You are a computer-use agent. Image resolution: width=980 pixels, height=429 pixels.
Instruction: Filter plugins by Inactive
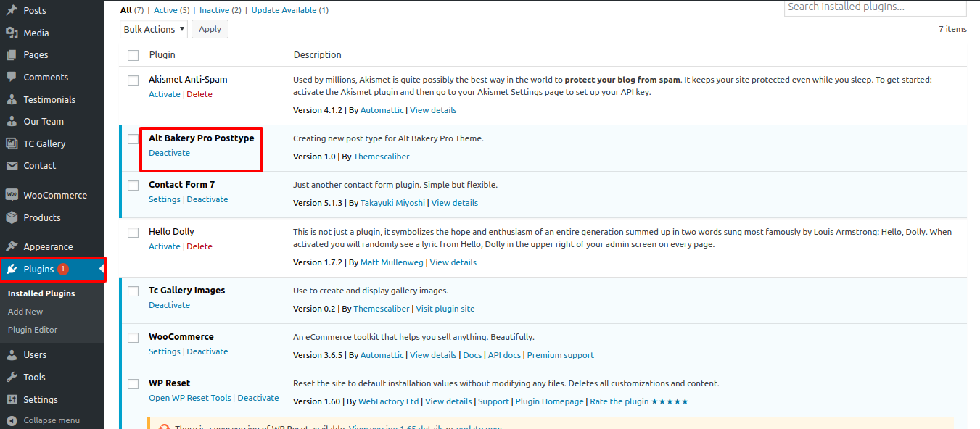(215, 10)
